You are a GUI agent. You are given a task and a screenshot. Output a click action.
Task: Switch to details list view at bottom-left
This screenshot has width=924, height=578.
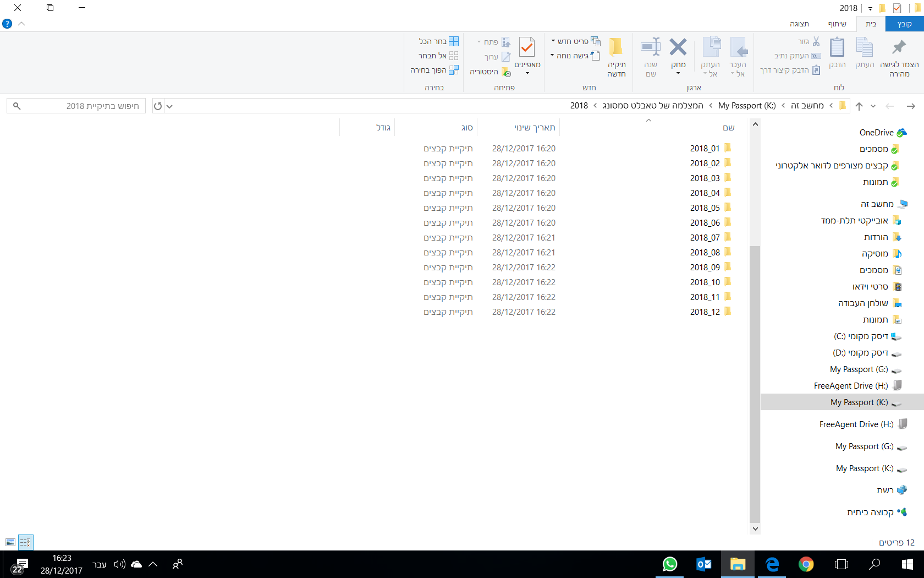(26, 542)
